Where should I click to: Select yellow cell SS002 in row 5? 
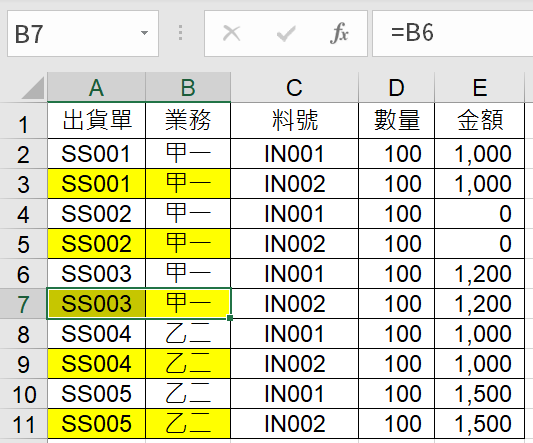click(97, 243)
